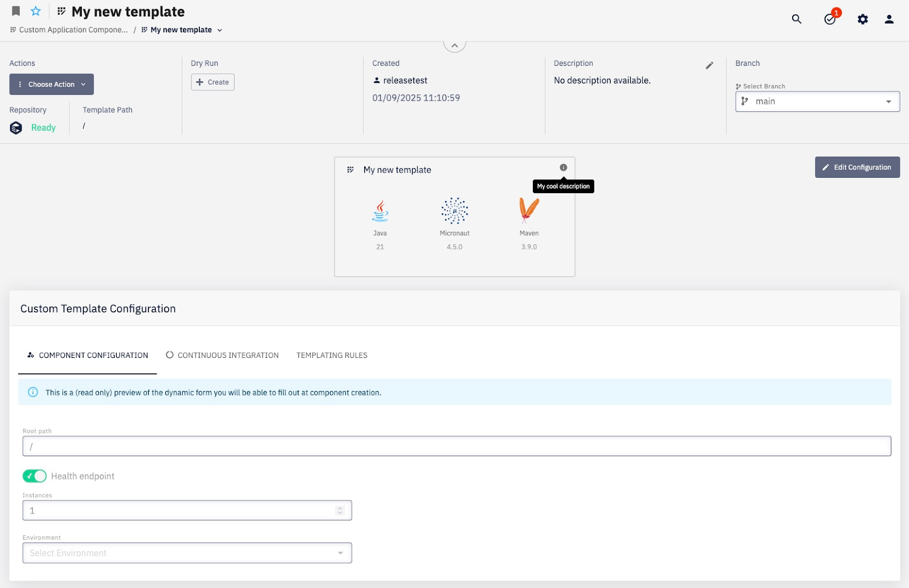Click the Instances number field

pyautogui.click(x=187, y=510)
